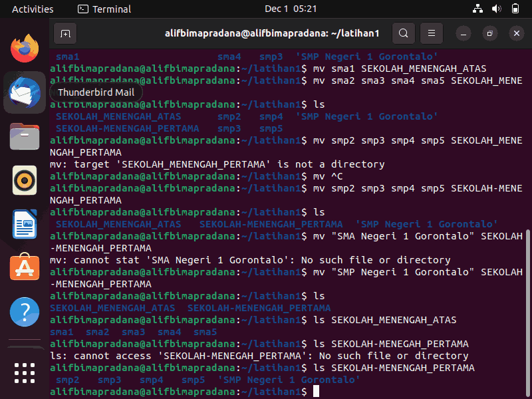
Task: Launch Thunderbird Mail from the dock
Action: [25, 92]
